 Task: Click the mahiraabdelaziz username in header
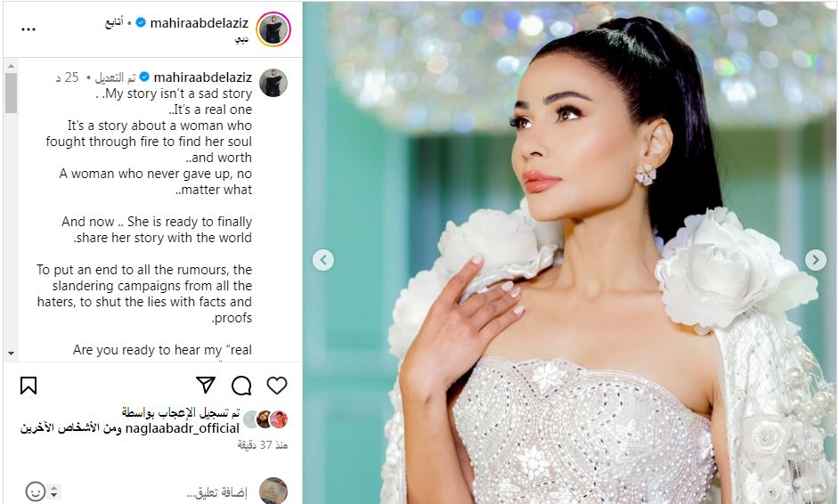[199, 23]
